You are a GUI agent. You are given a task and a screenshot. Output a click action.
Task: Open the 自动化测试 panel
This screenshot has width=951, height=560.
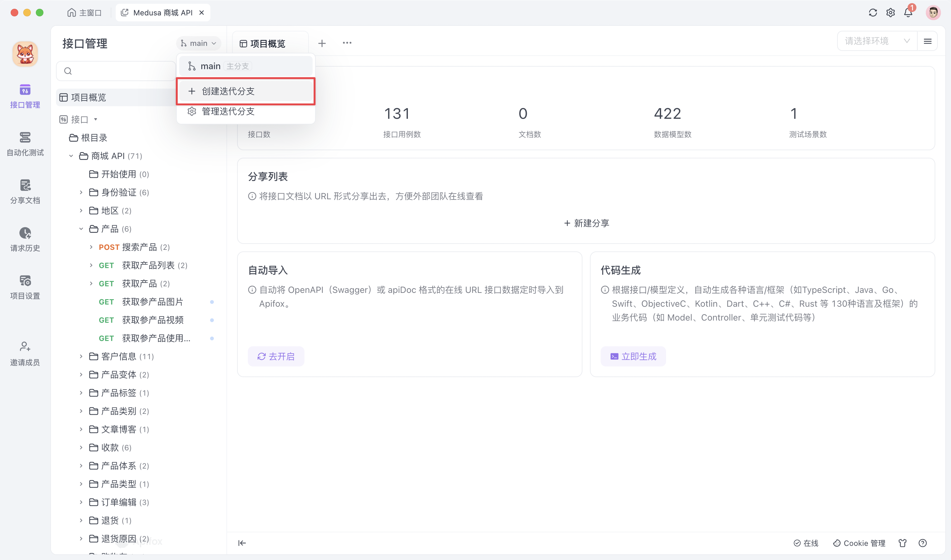point(25,143)
